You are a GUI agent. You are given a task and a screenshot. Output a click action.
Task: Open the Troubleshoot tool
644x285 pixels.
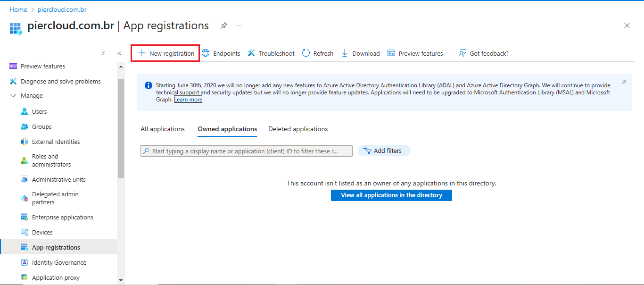tap(271, 53)
